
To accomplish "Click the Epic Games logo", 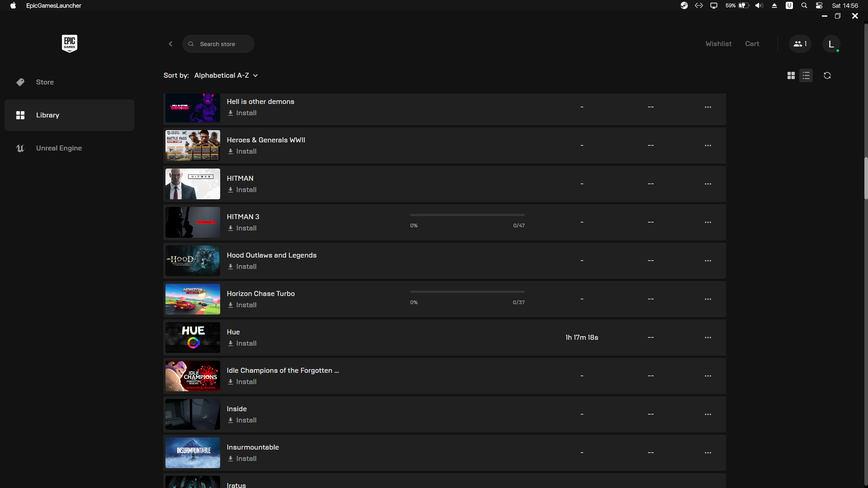I will pos(69,43).
